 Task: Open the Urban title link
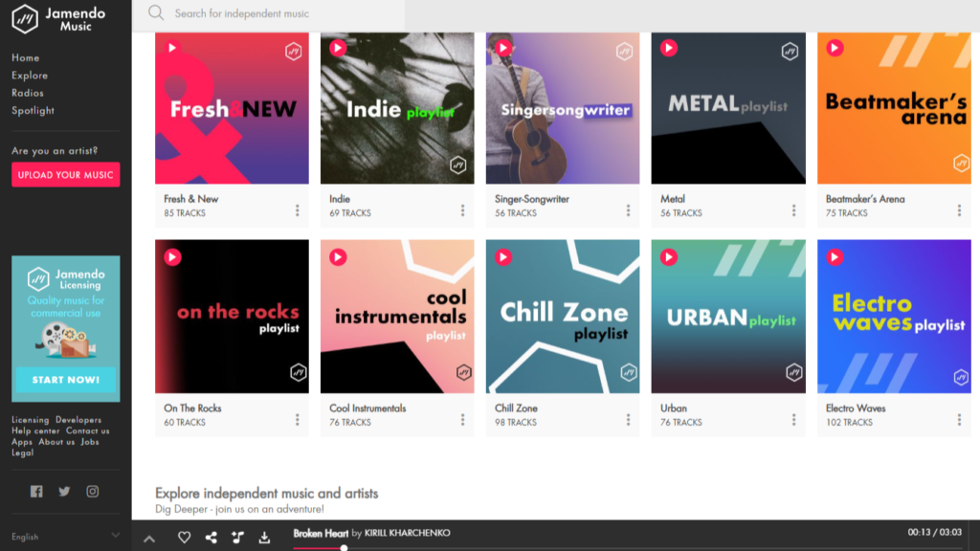(674, 408)
